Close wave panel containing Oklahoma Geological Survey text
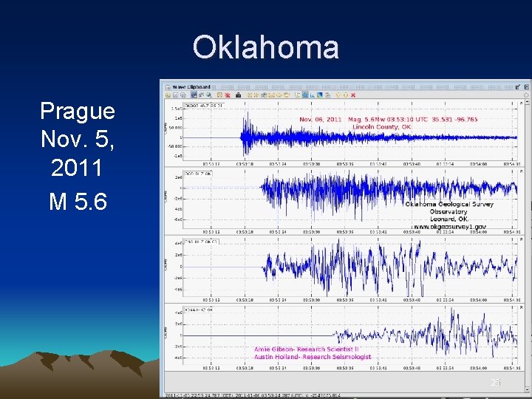Screen dimensions: 532x399 tap(521, 171)
